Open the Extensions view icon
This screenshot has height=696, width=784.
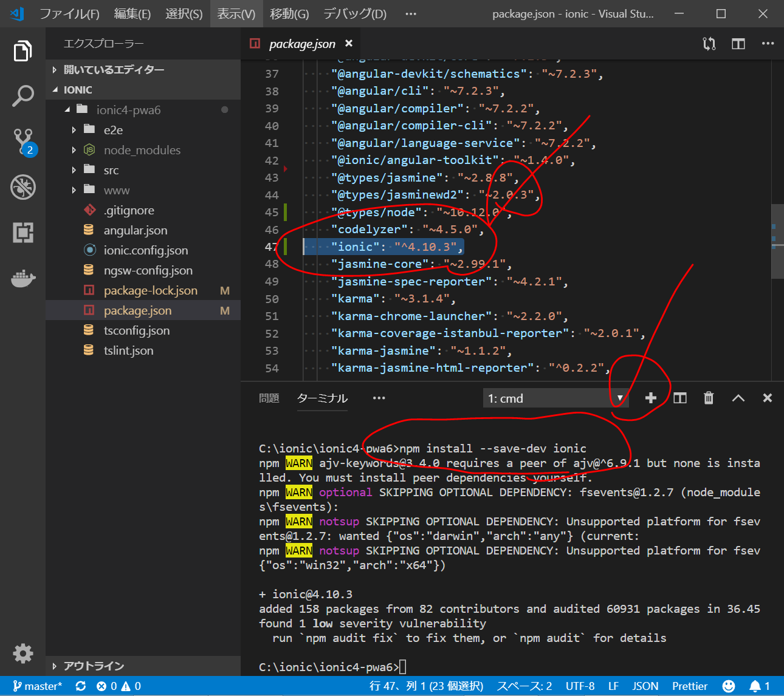coord(22,232)
